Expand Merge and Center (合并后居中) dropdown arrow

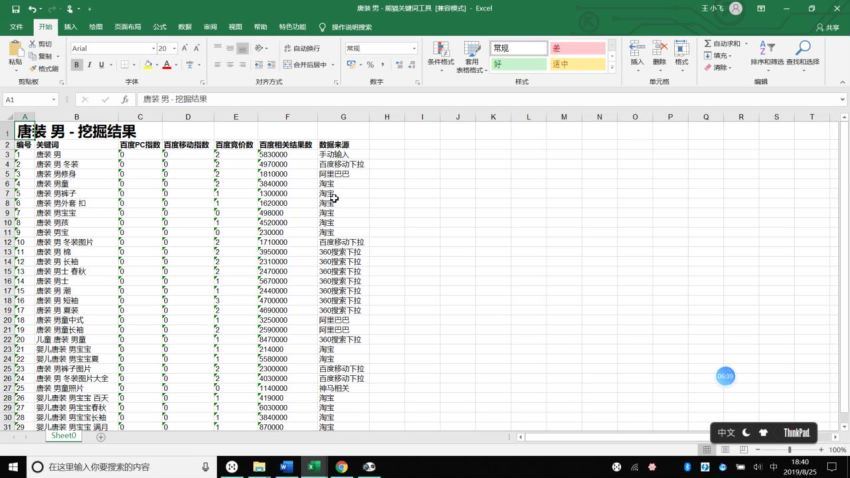point(333,64)
